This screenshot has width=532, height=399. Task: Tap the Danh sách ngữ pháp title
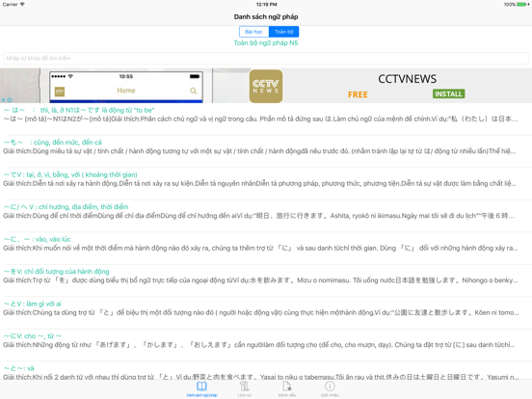tap(266, 16)
